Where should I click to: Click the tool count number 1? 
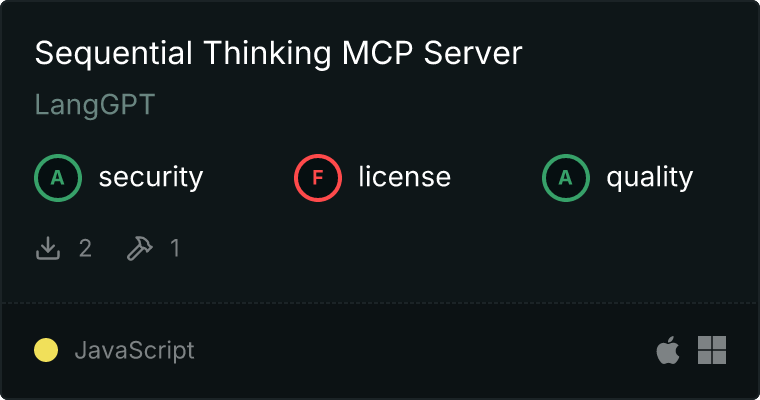coord(175,248)
